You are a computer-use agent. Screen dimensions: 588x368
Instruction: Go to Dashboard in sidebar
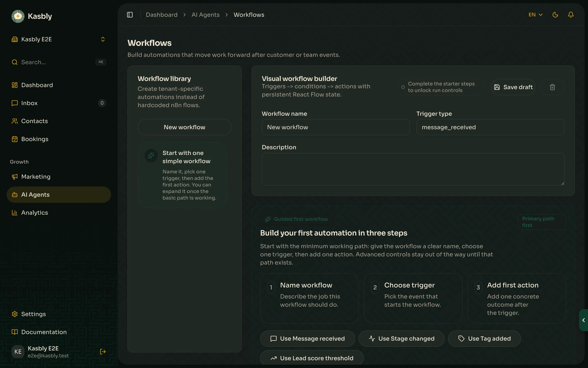click(x=59, y=85)
